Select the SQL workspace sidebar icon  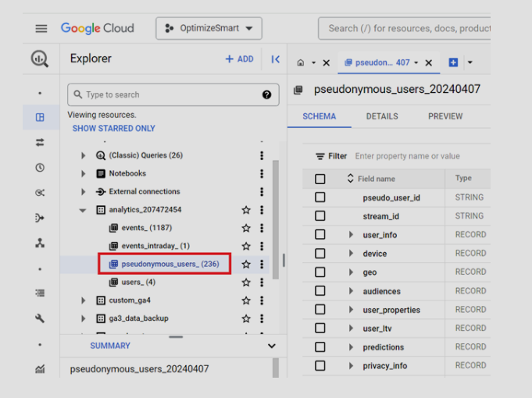(x=40, y=117)
